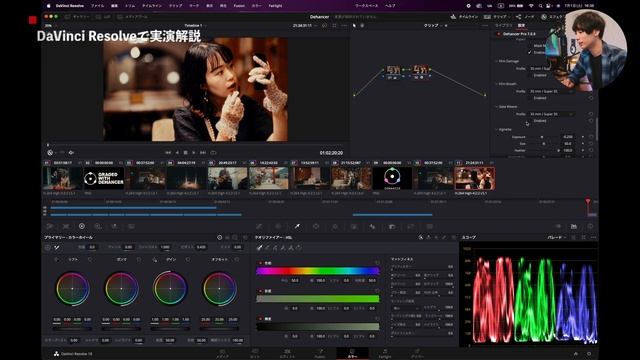The image size is (640, 360).
Task: Switch to the ライブラリ tab in effects panel
Action: [504, 25]
